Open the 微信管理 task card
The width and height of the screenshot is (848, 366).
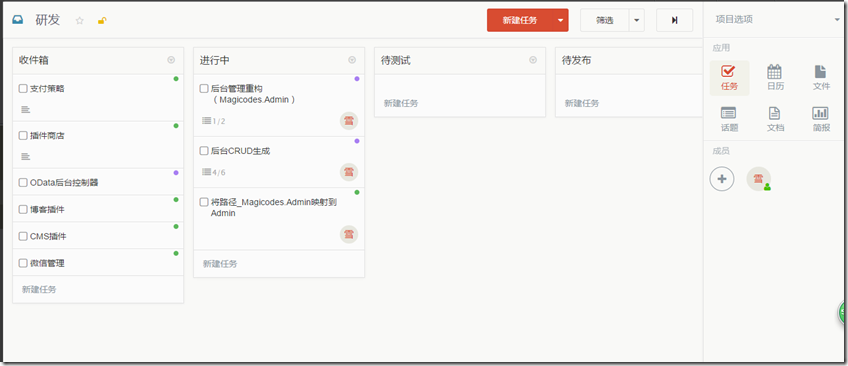pos(98,263)
